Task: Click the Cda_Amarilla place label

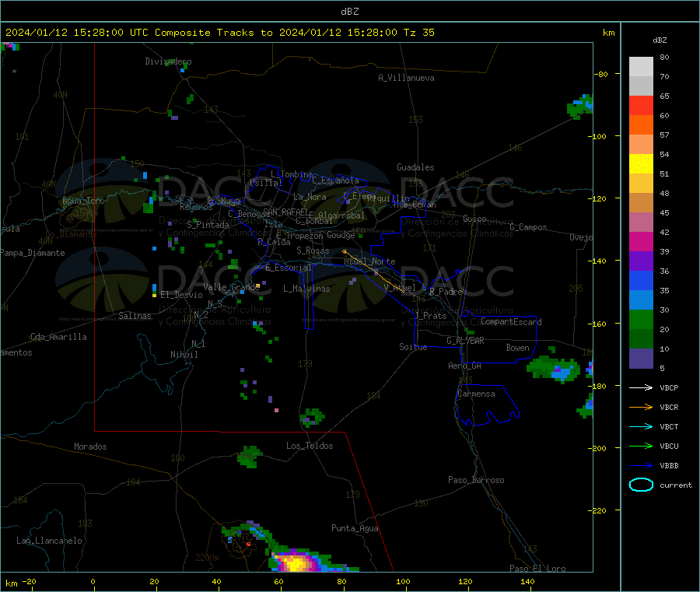Action: (58, 337)
